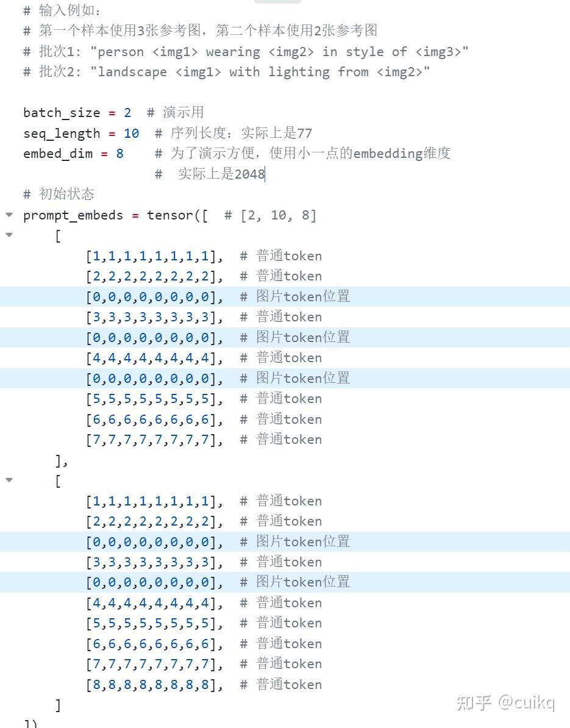570x728 pixels.
Task: Click the seq_length = 10 line
Action: point(168,134)
